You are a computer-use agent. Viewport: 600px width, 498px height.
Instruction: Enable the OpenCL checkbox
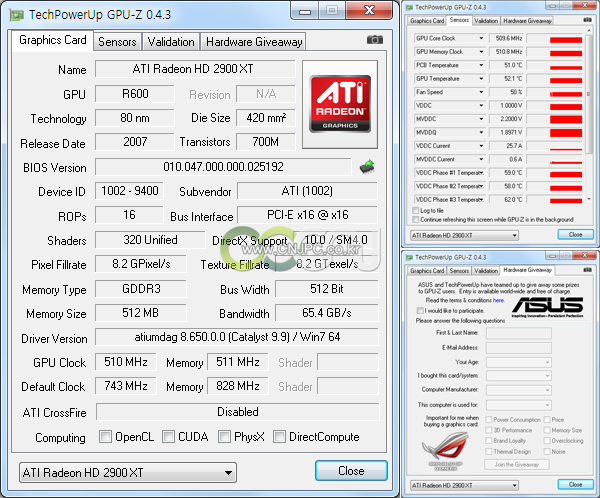(105, 436)
